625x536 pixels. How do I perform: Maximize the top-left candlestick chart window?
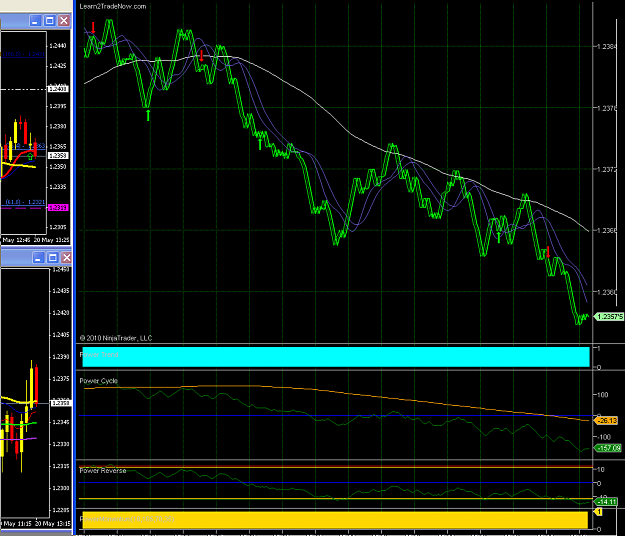49,21
